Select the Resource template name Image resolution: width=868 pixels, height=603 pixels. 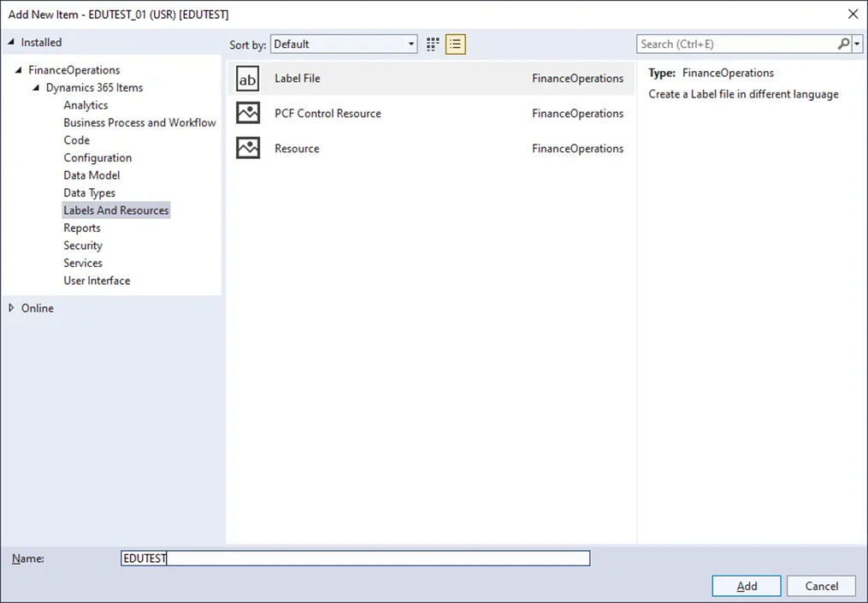[297, 148]
